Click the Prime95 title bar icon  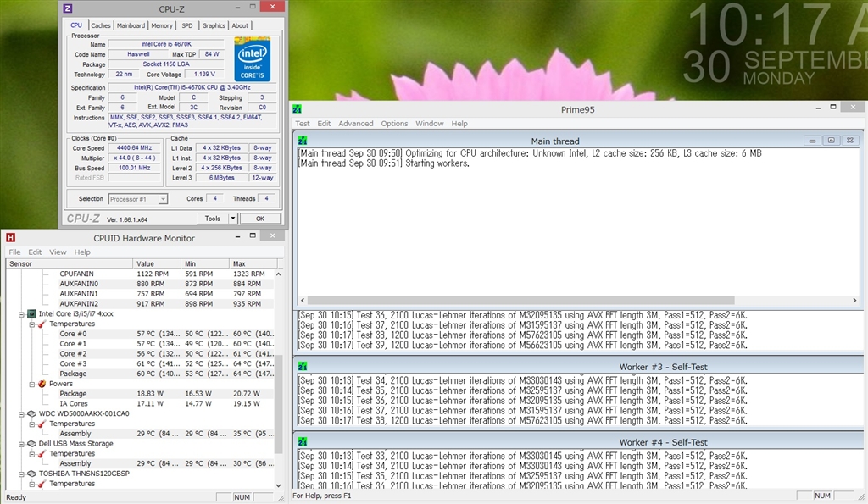click(298, 109)
